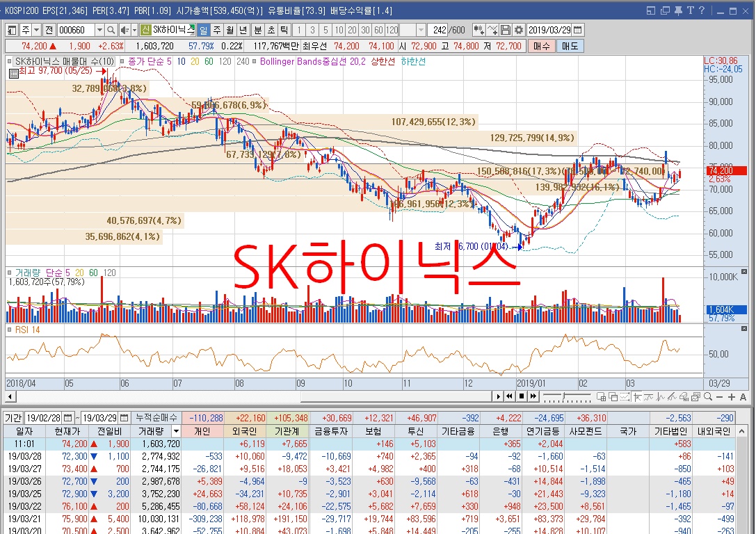The width and height of the screenshot is (756, 534).
Task: Select the 월 monthly chart period
Action: click(x=230, y=30)
